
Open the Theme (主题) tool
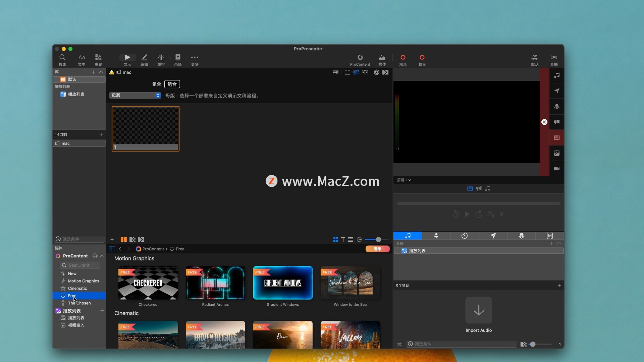tap(98, 60)
